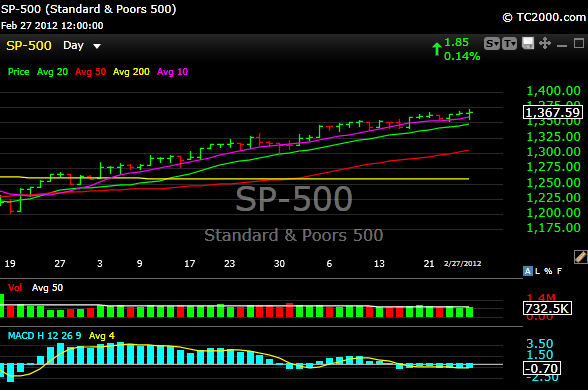
Task: Click the 17 date axis label
Action: [190, 264]
